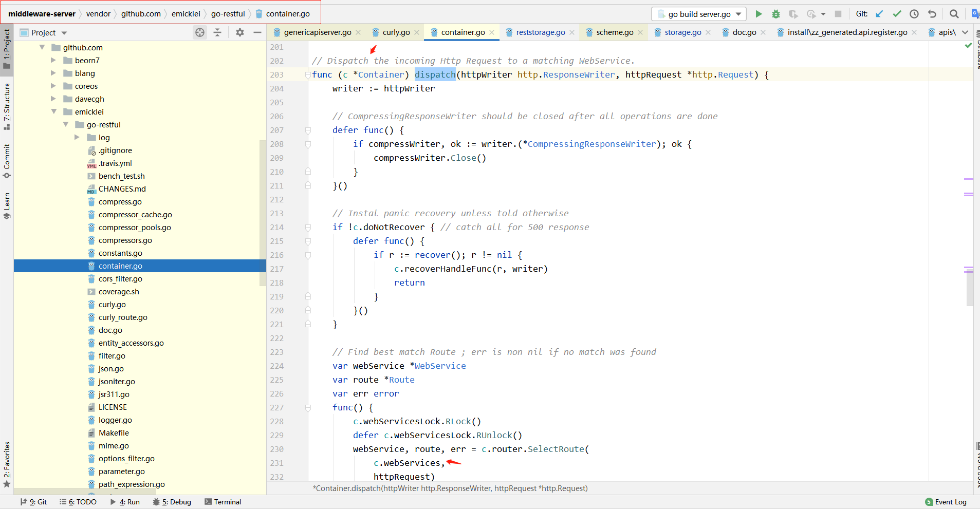Run the go build server.go configuration
Viewport: 980px width, 509px height.
[759, 14]
